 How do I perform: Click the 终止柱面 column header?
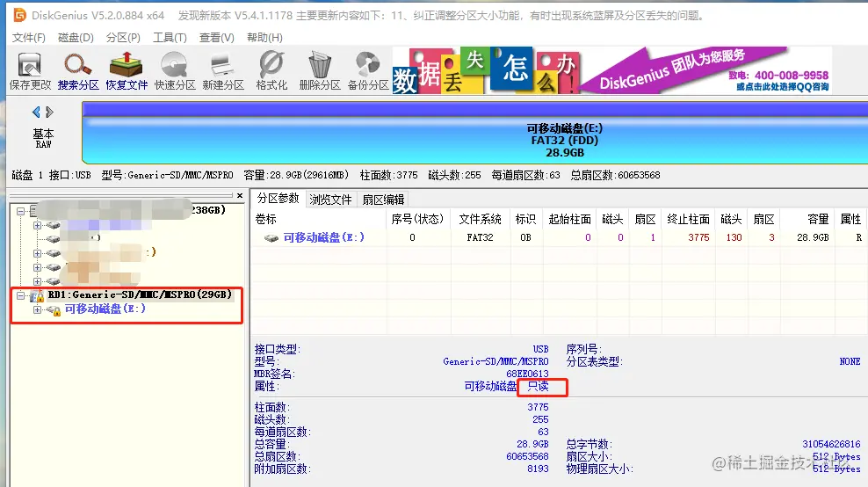688,220
